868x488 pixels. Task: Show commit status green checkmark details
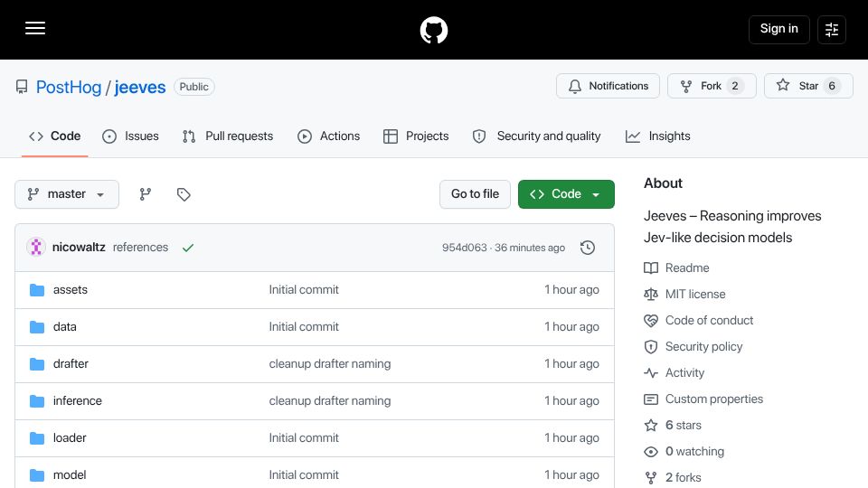coord(188,248)
